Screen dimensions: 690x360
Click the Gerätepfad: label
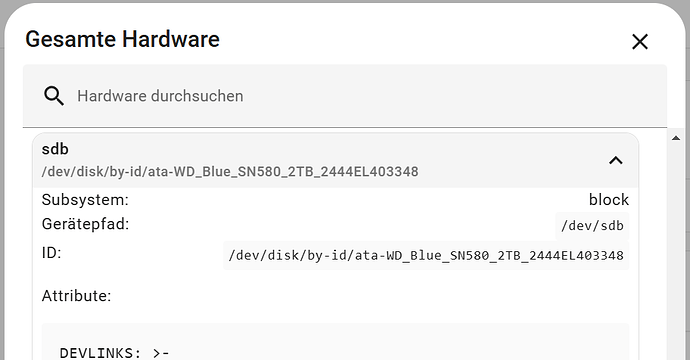point(85,224)
